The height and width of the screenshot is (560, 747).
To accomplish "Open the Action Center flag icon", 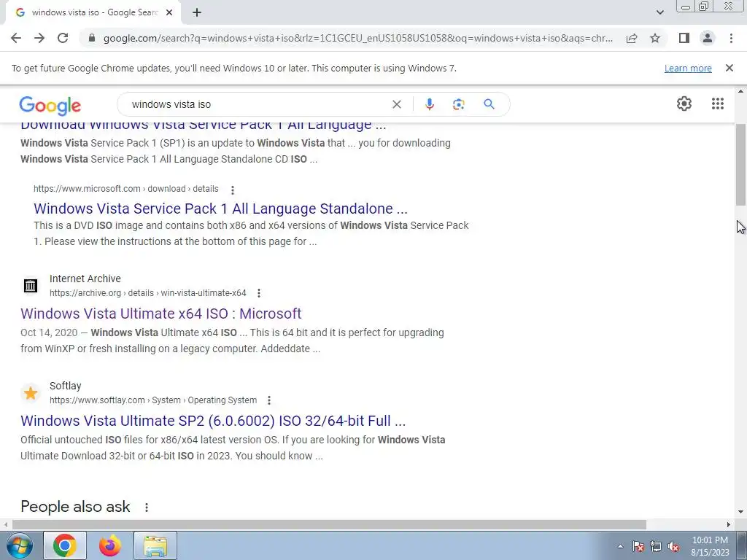I will [638, 546].
